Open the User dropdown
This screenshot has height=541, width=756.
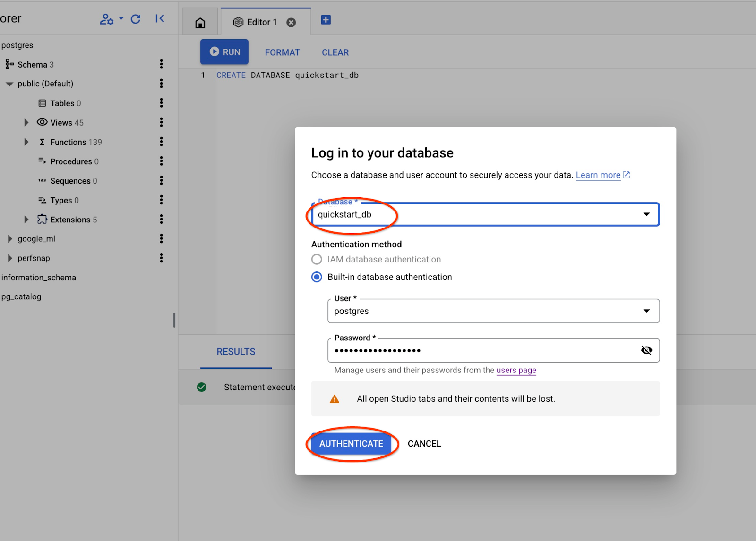[646, 311]
